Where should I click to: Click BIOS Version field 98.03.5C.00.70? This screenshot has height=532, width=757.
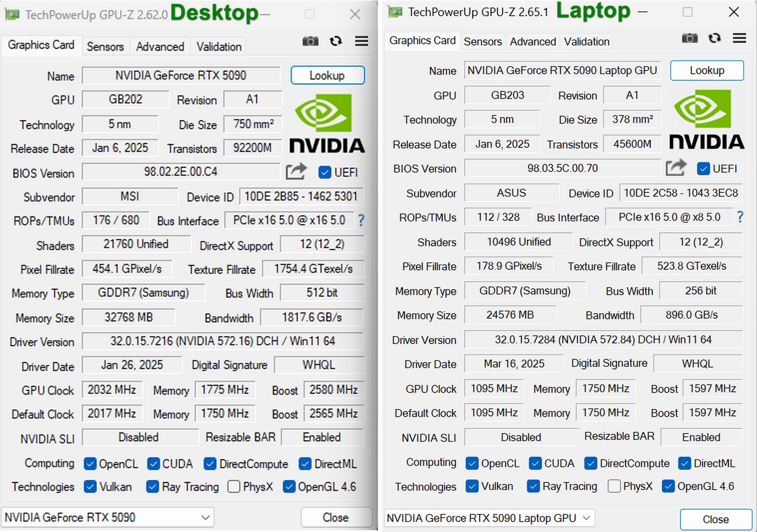(x=562, y=168)
